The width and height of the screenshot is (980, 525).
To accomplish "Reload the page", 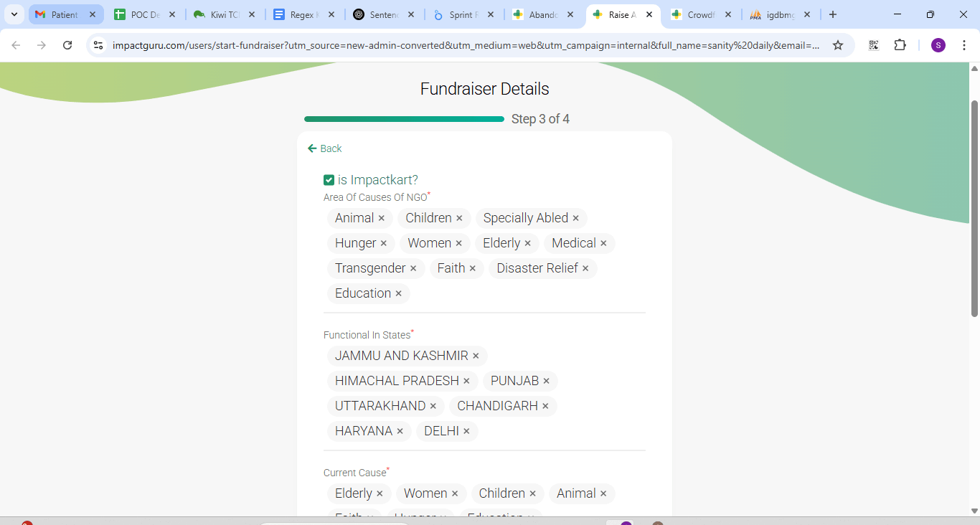I will tap(67, 45).
